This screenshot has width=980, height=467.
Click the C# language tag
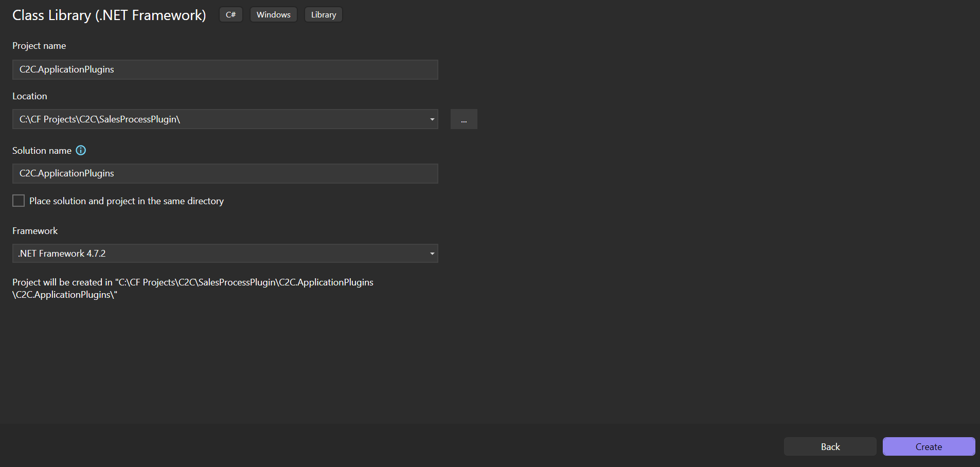(230, 15)
